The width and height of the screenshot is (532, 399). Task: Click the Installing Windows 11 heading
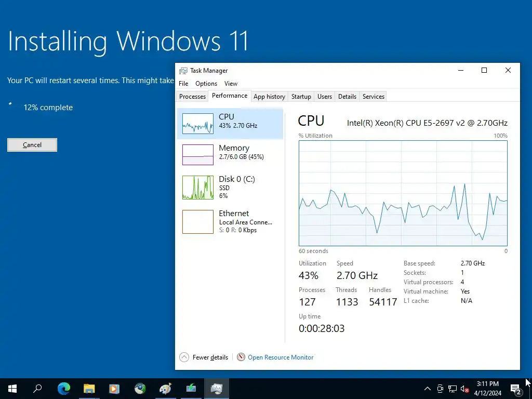[x=128, y=42]
